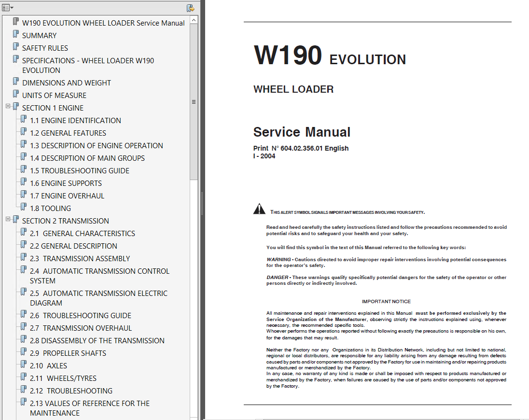Click the bookmark icon beside SPECIFICATIONS - WHEEL LOADER
Image resolution: width=529 pixels, height=420 pixels.
tap(16, 59)
